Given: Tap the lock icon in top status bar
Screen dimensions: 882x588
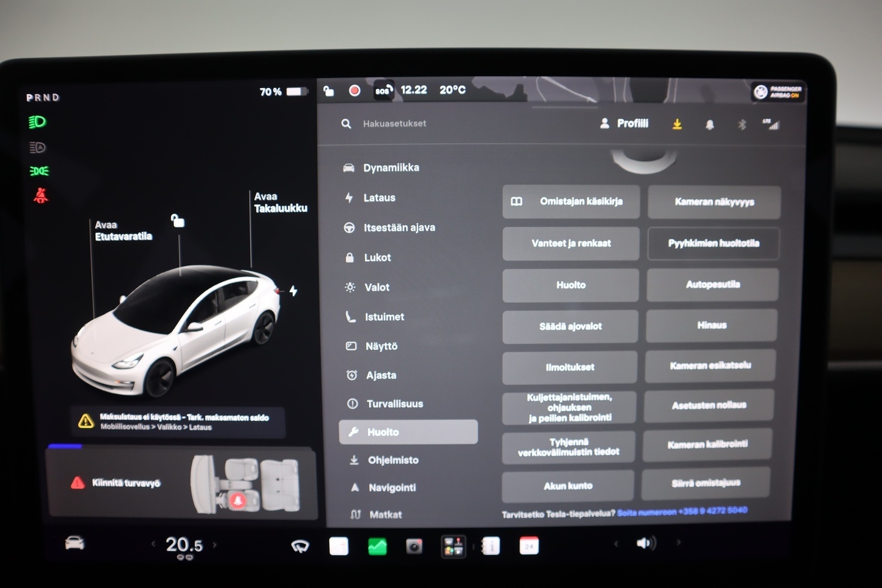Looking at the screenshot, I should pos(329,91).
